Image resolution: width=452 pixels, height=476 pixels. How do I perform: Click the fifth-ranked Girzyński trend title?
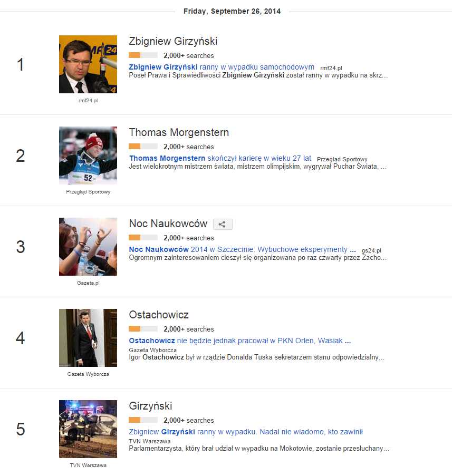[150, 406]
